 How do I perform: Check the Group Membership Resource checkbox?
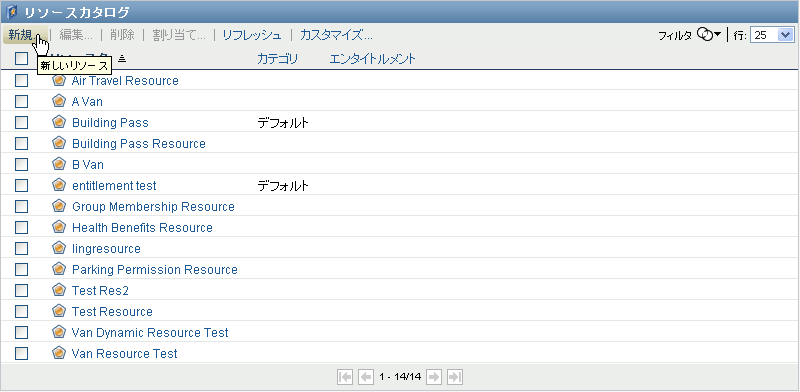coord(21,206)
